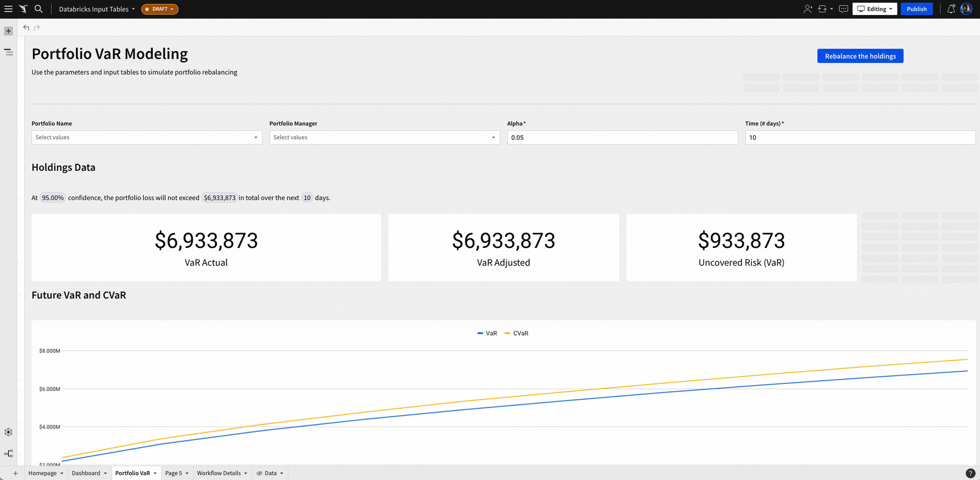Open notifications bell icon
Screen dimensions: 980x480
pos(951,9)
